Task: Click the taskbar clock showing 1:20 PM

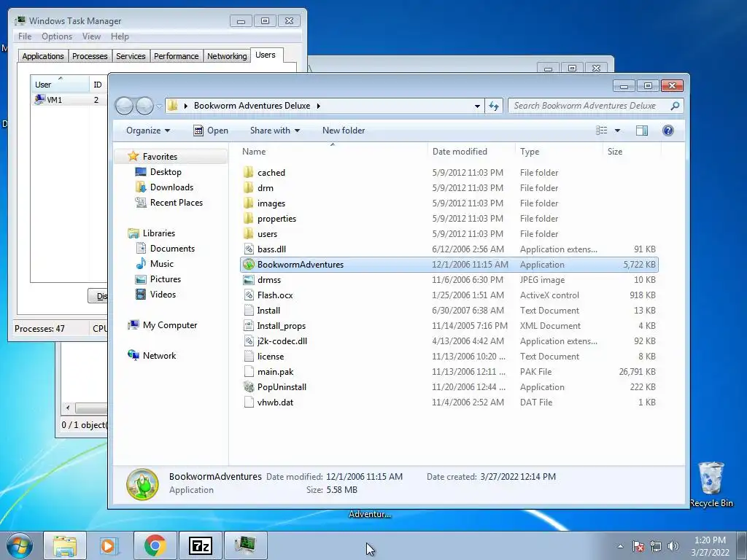Action: pos(710,545)
